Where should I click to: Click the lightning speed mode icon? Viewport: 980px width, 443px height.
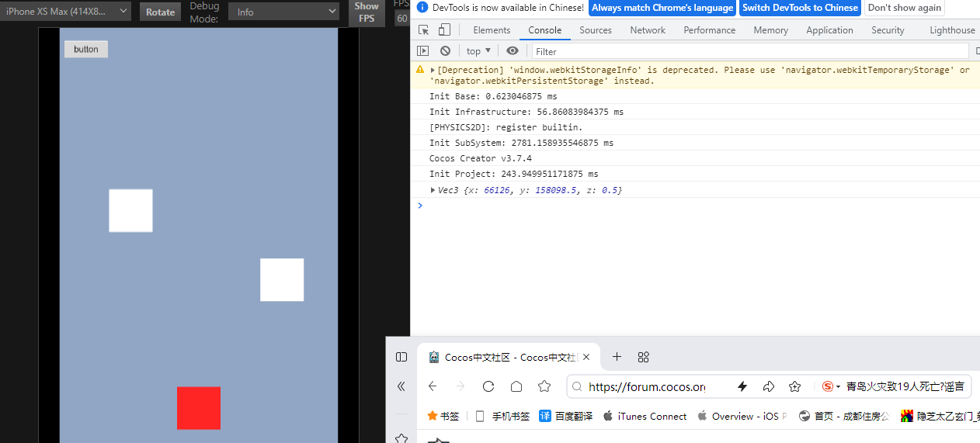[x=742, y=386]
